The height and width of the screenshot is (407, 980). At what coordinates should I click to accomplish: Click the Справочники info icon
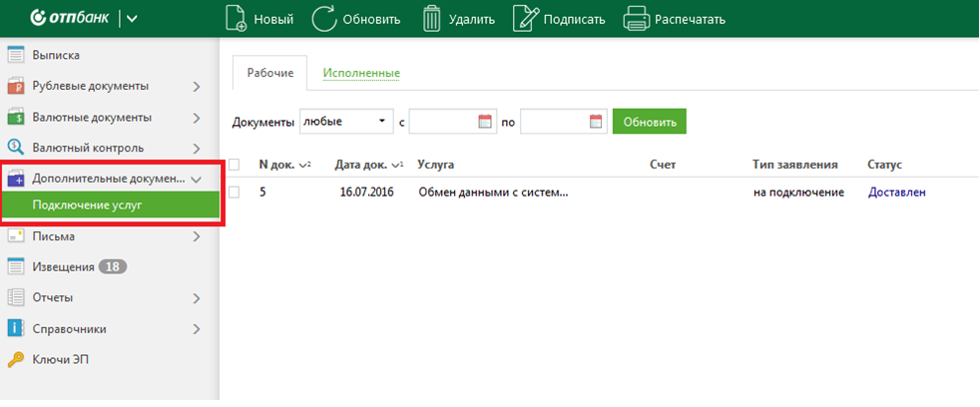tap(15, 329)
